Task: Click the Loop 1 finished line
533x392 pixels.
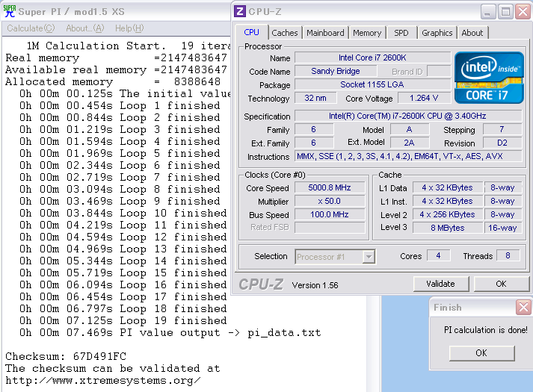Action: pos(120,105)
